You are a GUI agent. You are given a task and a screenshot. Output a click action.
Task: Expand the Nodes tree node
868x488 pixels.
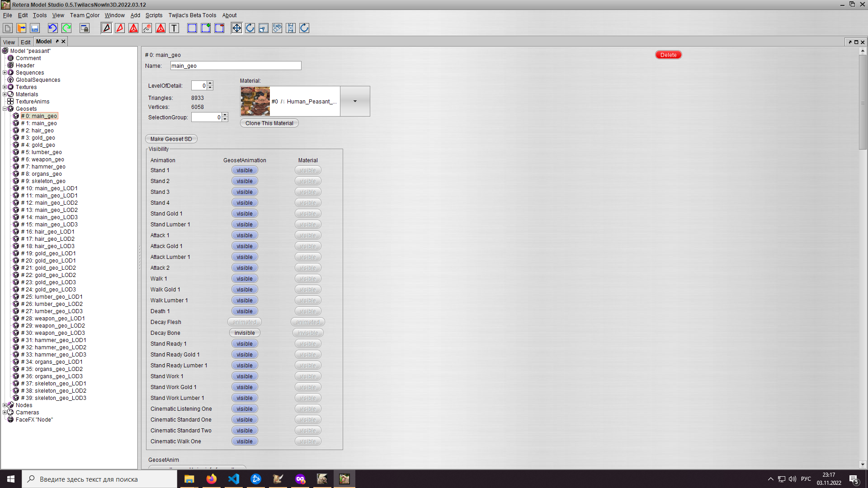[x=5, y=405]
